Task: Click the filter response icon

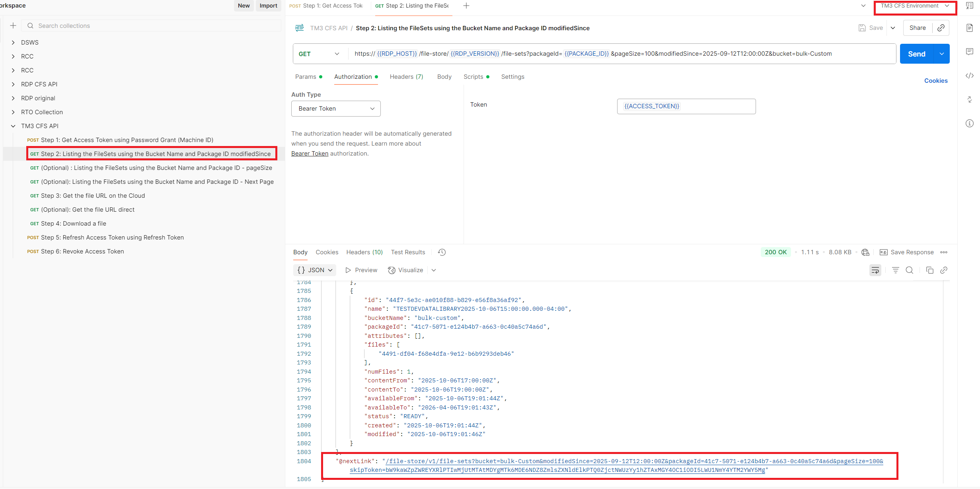Action: (895, 270)
